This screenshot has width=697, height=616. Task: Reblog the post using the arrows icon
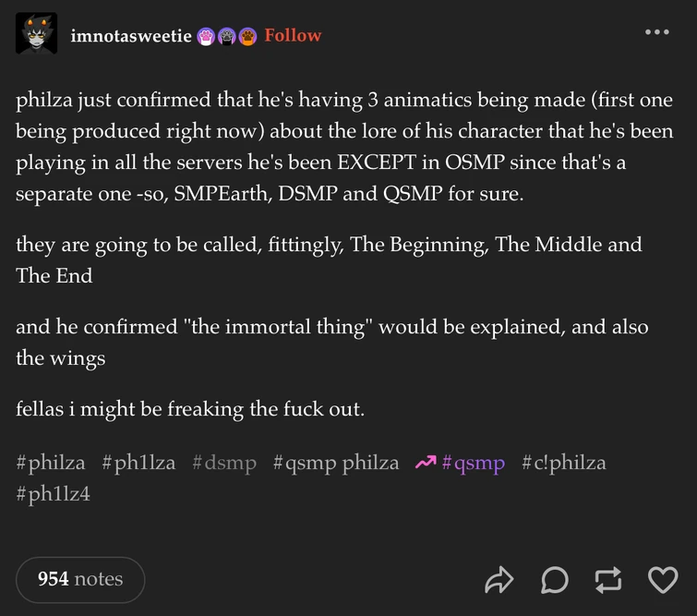(x=608, y=579)
